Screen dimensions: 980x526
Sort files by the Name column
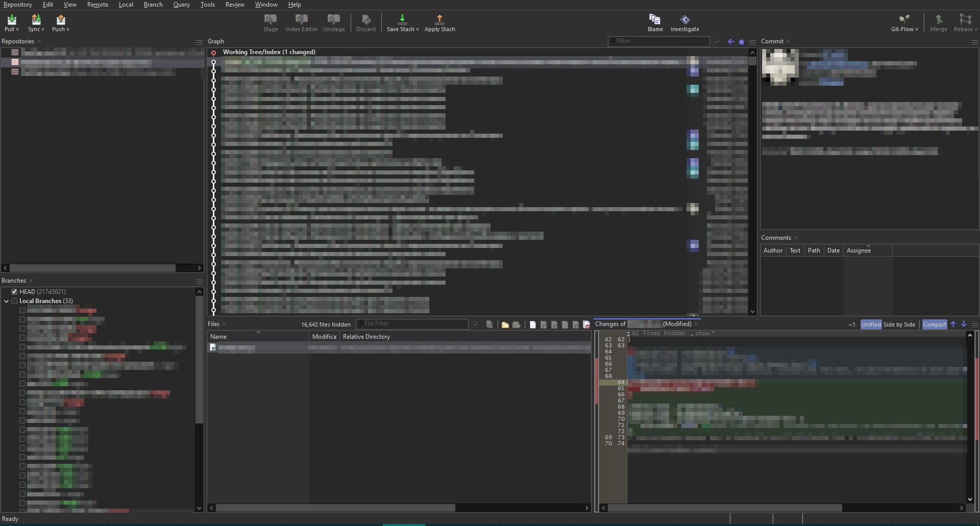(x=258, y=337)
